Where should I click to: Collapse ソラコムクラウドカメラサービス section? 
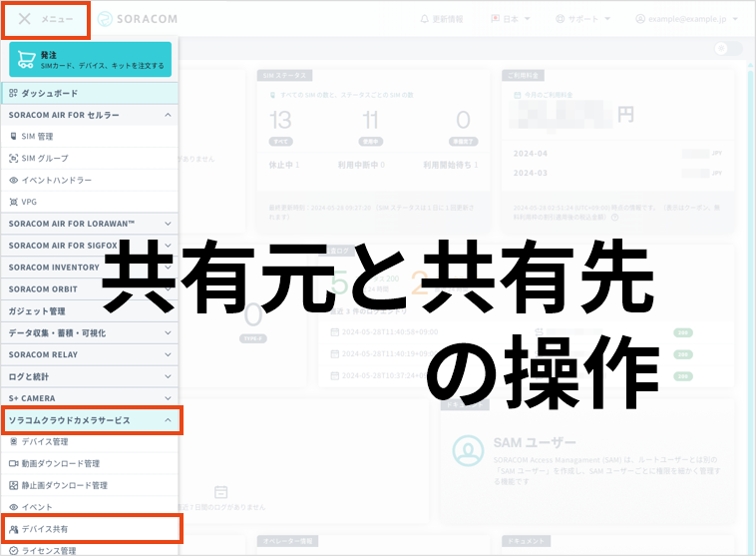coord(168,420)
